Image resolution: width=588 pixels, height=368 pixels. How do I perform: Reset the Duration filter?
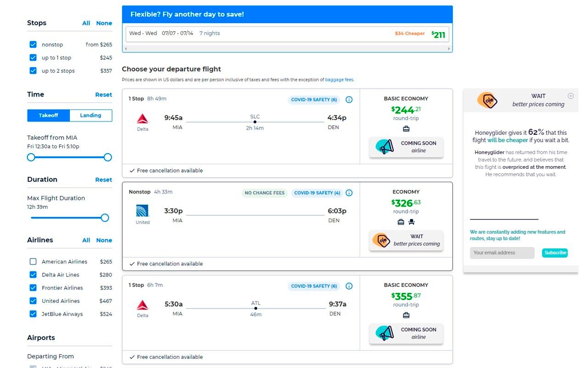103,180
